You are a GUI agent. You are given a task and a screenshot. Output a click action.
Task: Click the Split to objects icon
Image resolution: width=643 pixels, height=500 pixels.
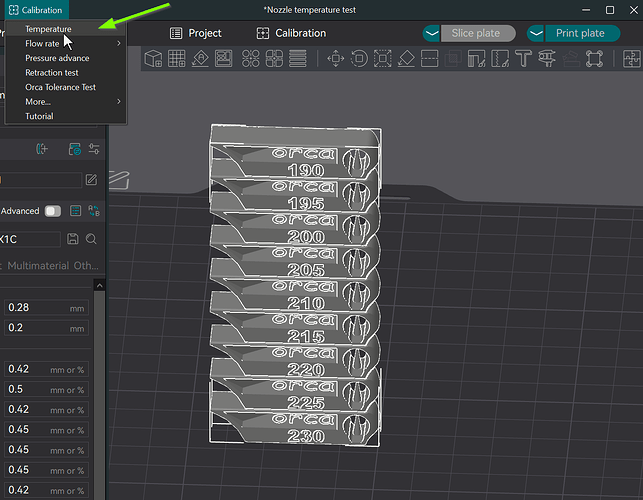coord(251,59)
